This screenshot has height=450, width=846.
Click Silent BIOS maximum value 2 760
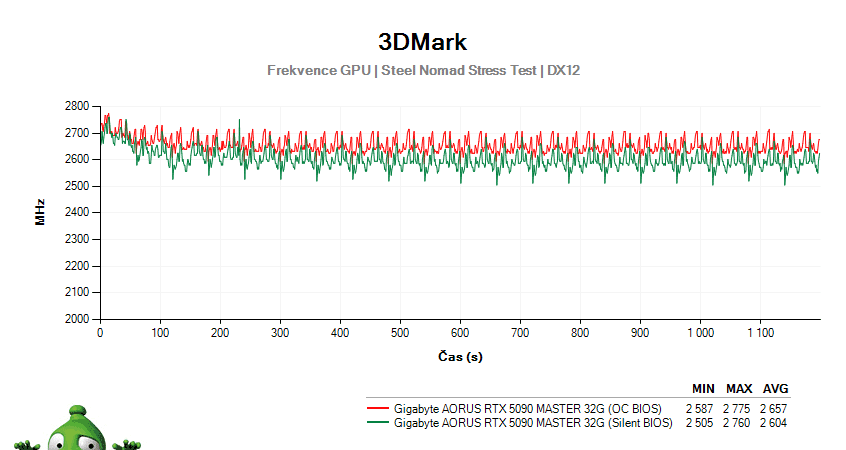[x=736, y=423]
